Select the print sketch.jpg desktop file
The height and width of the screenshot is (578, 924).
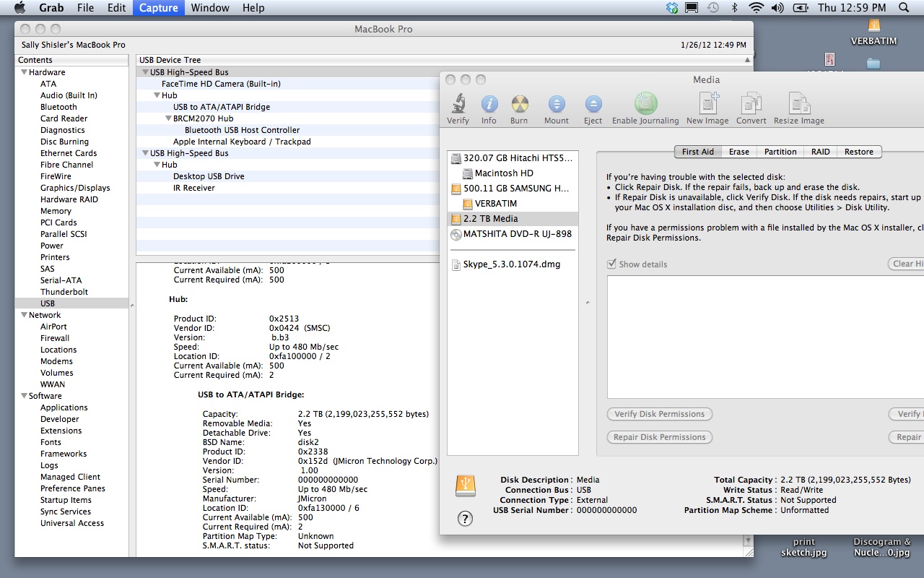804,547
